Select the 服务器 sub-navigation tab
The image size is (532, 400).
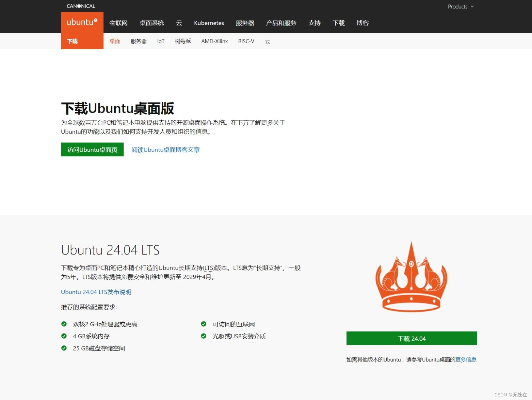tap(139, 41)
